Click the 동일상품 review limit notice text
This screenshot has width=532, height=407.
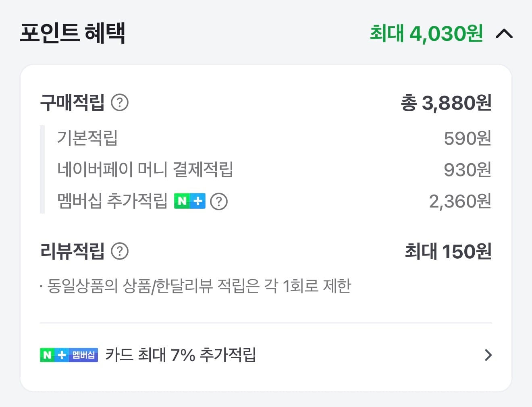(x=195, y=285)
